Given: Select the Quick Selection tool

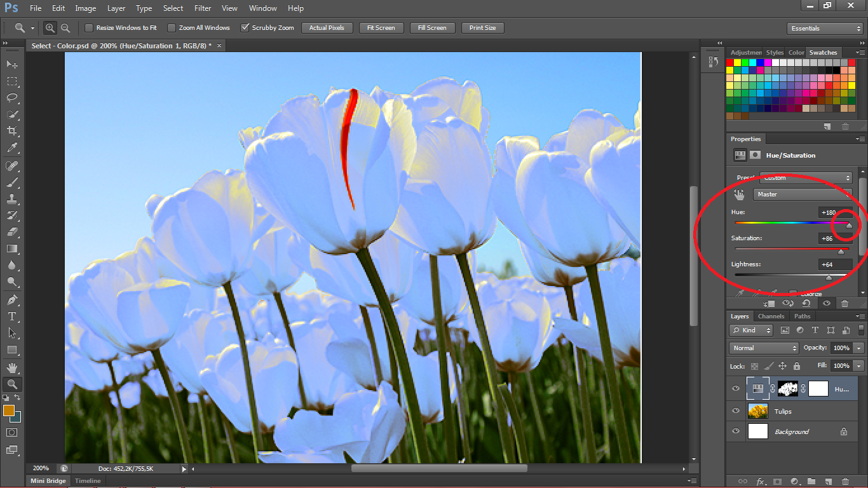Looking at the screenshot, I should [x=12, y=114].
